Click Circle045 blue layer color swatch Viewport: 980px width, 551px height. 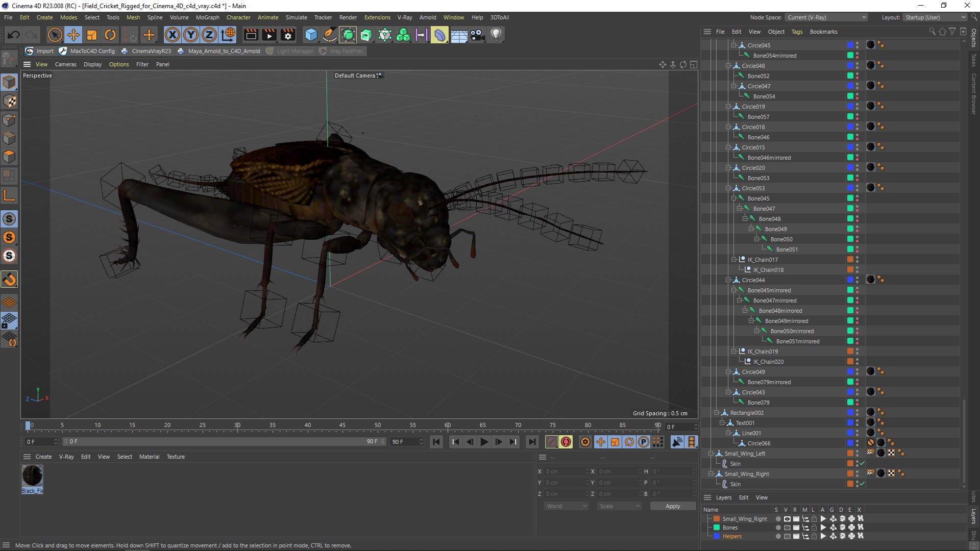point(850,45)
